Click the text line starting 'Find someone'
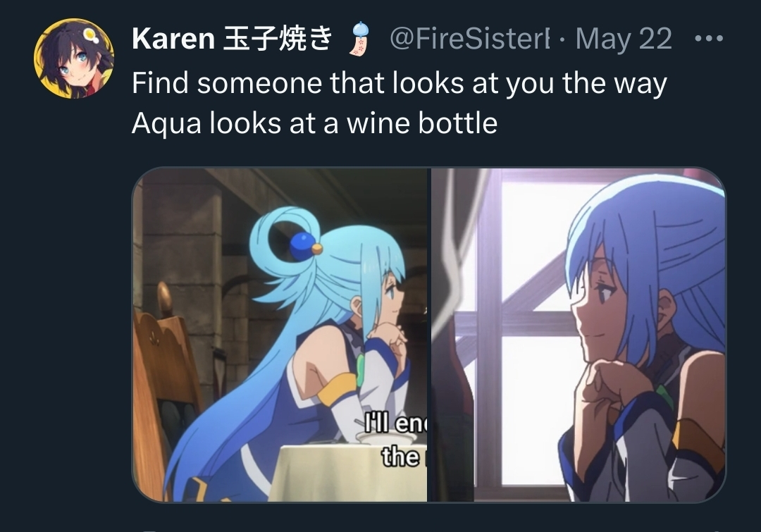Screen dimensions: 761x532 pos(400,83)
